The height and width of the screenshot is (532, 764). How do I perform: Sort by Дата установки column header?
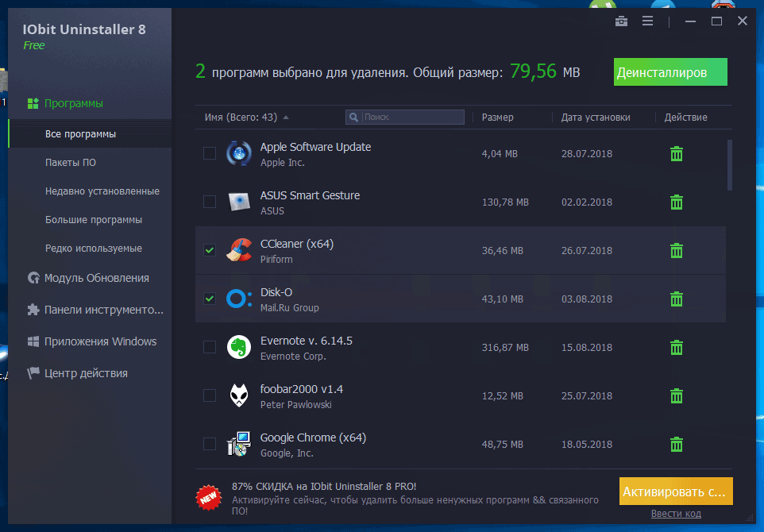pos(596,118)
